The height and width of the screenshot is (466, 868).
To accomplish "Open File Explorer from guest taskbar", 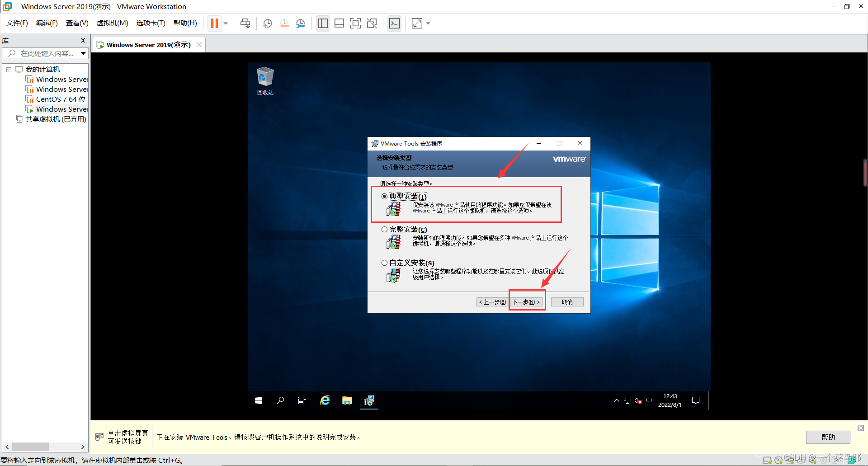I will click(347, 400).
